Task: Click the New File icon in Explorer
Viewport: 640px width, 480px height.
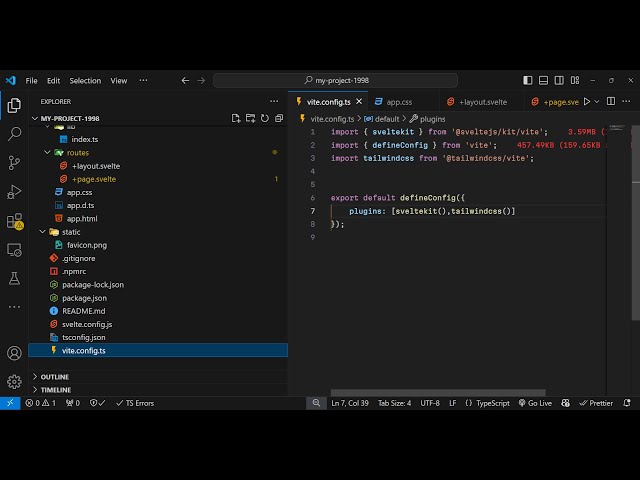Action: tap(236, 118)
